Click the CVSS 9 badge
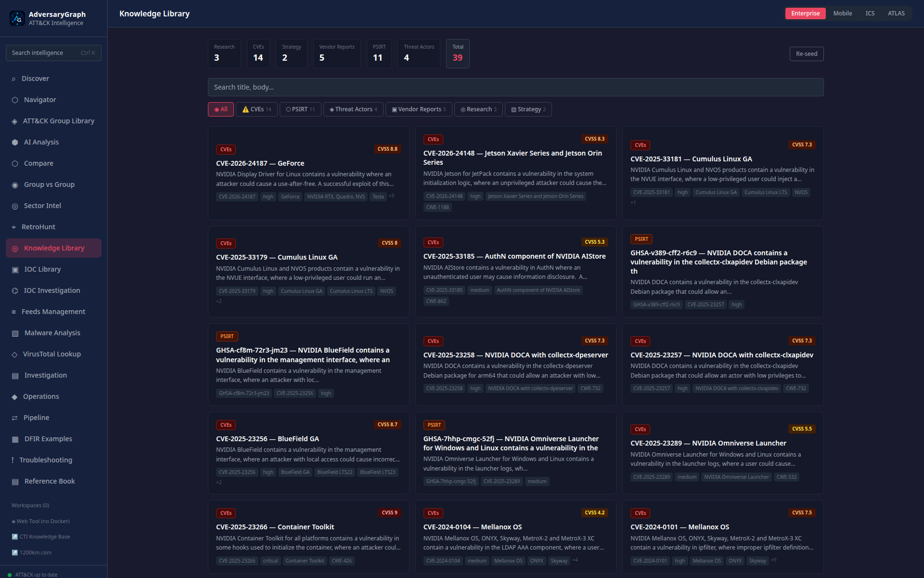The width and height of the screenshot is (924, 578). pos(389,512)
